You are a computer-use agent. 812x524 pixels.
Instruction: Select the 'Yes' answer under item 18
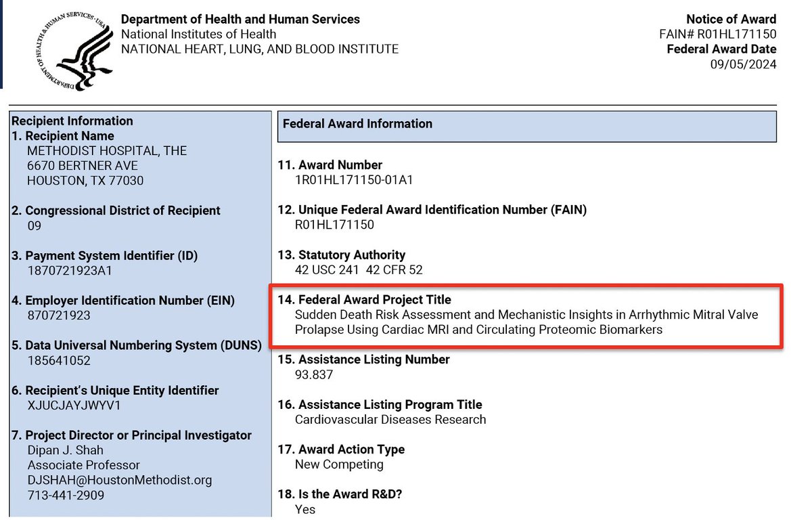click(305, 509)
